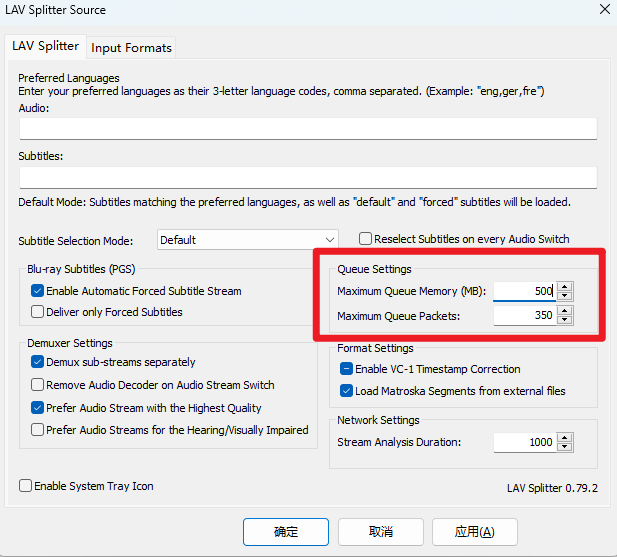This screenshot has height=557, width=617.
Task: Decrease Maximum Queue Packets with down arrow
Action: pos(565,320)
